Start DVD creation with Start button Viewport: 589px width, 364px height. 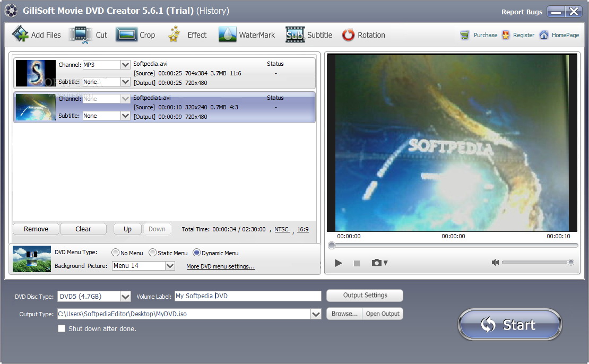510,325
